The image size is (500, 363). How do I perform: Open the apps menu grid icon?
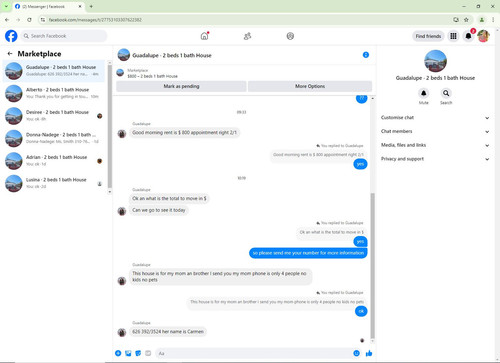point(453,36)
